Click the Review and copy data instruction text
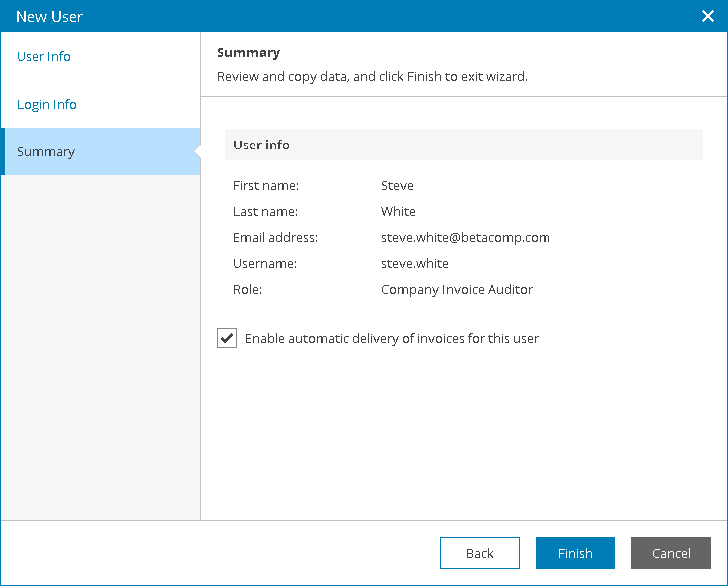The image size is (728, 586). coord(372,76)
